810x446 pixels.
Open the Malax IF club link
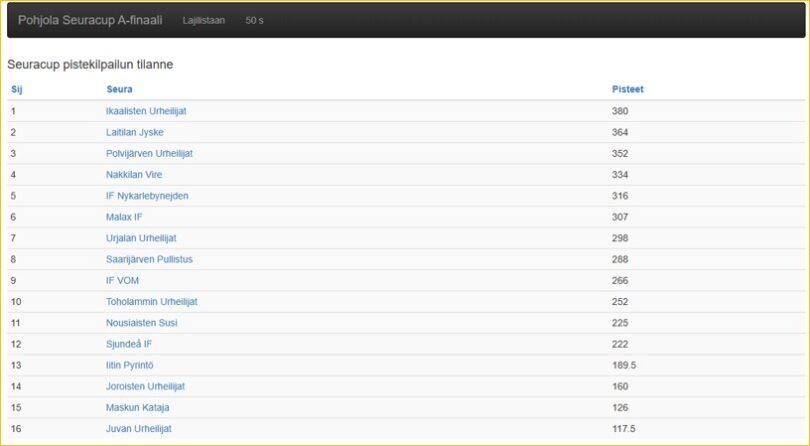coord(124,217)
